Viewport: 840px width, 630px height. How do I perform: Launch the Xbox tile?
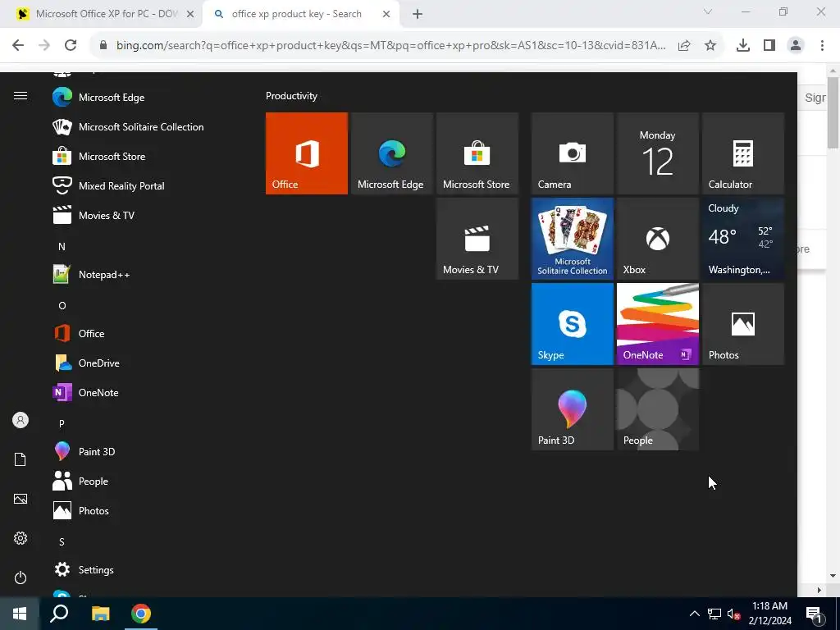pyautogui.click(x=657, y=239)
